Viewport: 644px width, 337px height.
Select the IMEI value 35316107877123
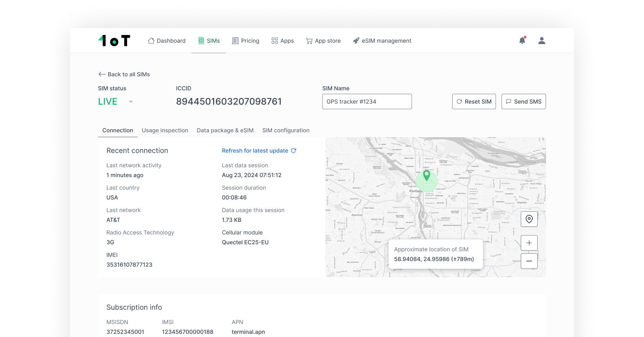point(129,265)
